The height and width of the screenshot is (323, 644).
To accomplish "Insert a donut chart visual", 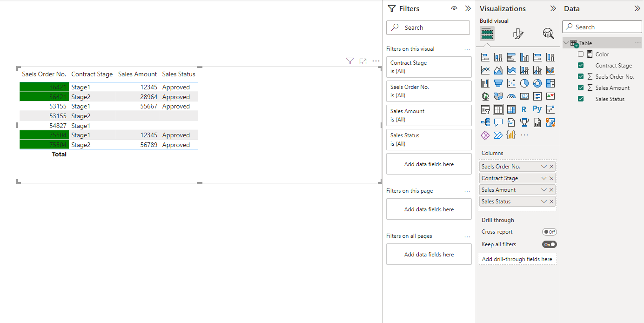I will pos(537,84).
